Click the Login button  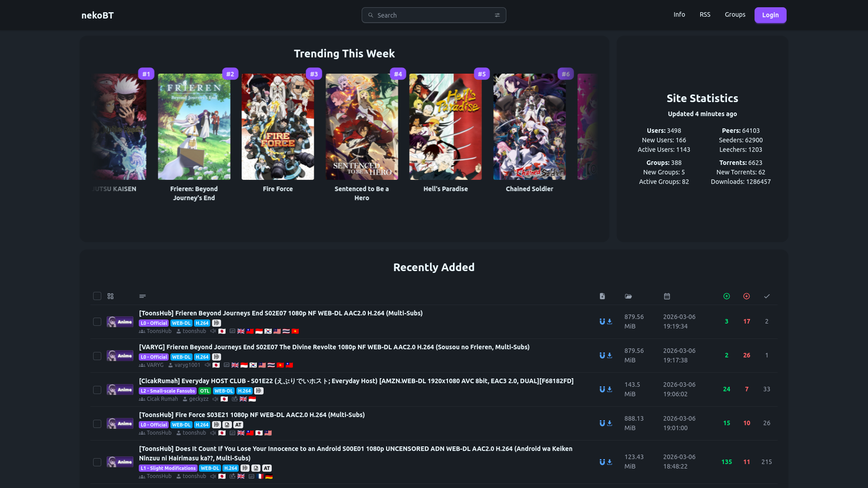[770, 15]
